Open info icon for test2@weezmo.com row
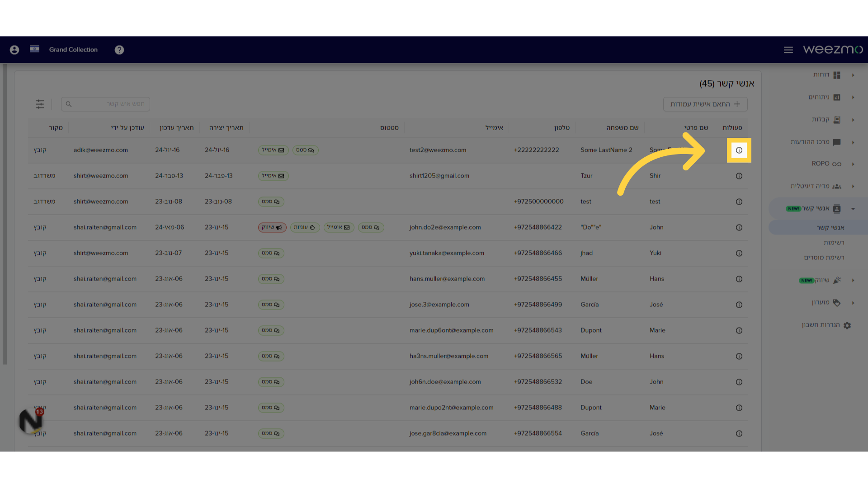The height and width of the screenshot is (488, 868). click(739, 150)
